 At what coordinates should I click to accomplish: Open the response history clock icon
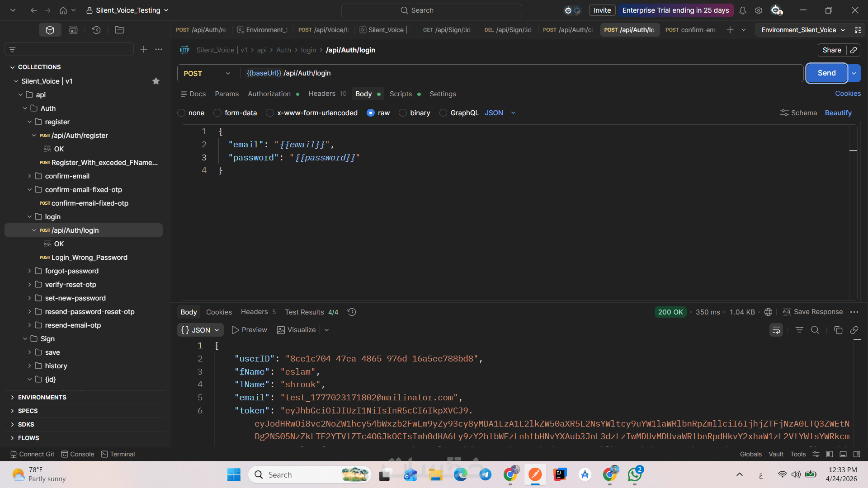pos(352,312)
